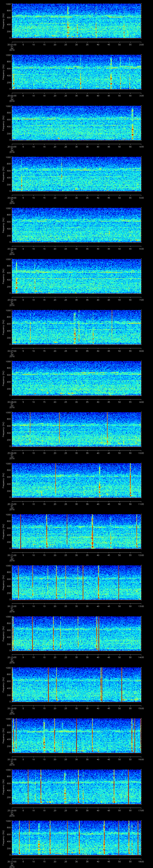Viewport: 153px width, 868px height.
Task: Select the spectrogram panel starting at 20:15:00
Action: click(77, 736)
